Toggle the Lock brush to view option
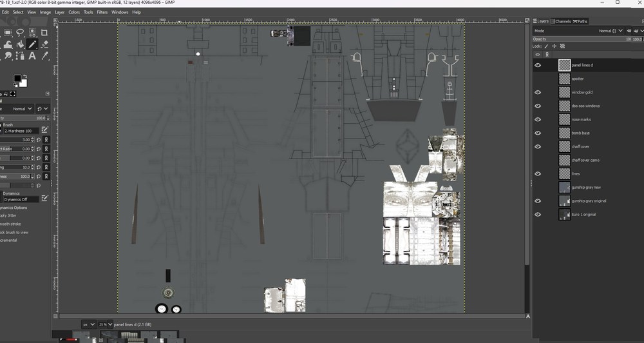Viewport: 644px width, 343px height. click(14, 232)
